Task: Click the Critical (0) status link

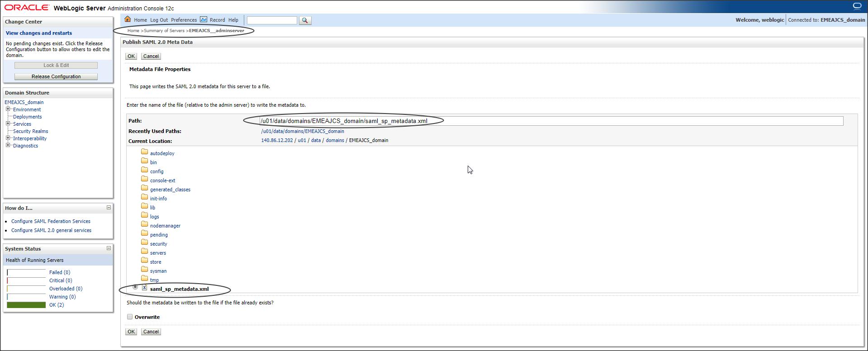Action: pos(61,280)
